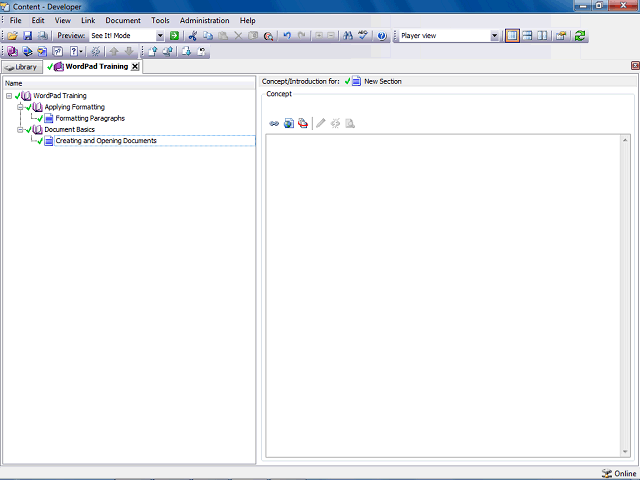Click the Name column header

[x=129, y=83]
